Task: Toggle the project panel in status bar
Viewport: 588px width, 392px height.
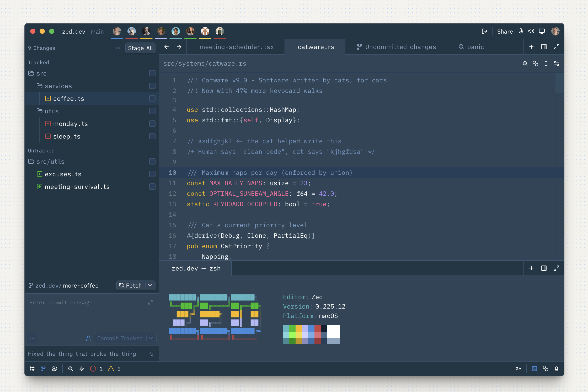Action: click(32, 369)
